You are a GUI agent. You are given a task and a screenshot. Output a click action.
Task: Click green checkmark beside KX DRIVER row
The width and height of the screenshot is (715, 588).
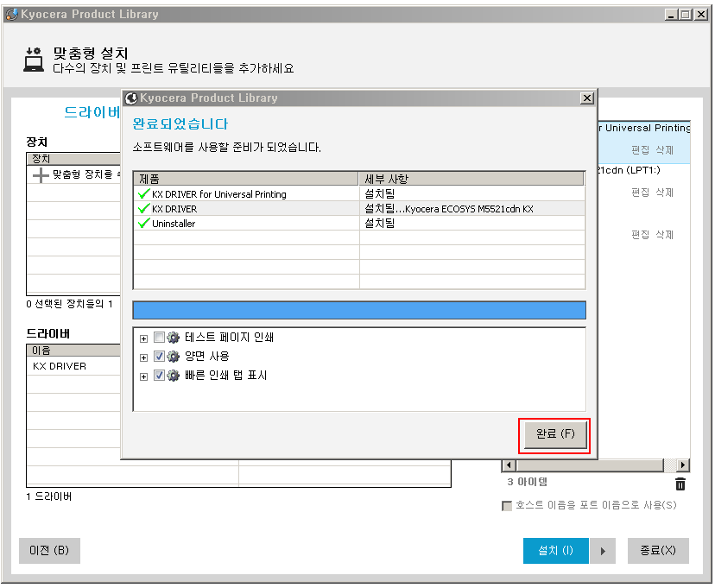[143, 208]
